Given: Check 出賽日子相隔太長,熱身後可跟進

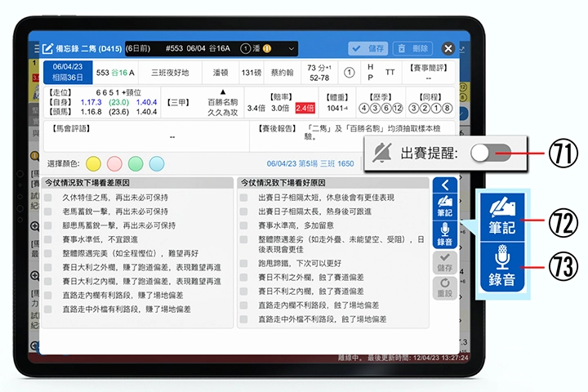Looking at the screenshot, I should coord(243,212).
